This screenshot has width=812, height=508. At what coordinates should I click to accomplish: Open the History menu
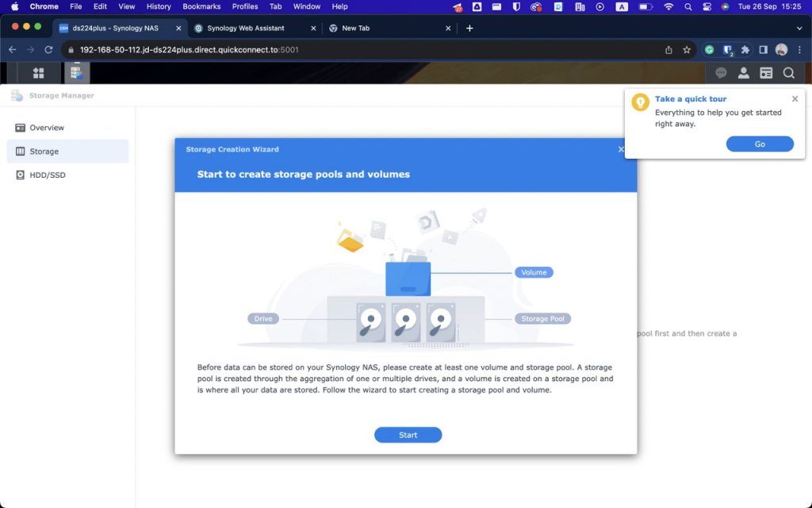click(159, 6)
